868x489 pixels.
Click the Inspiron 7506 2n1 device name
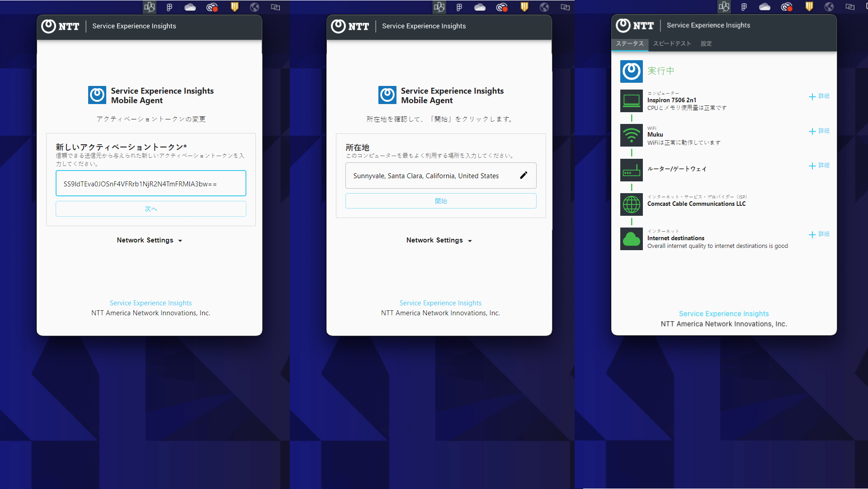[672, 100]
